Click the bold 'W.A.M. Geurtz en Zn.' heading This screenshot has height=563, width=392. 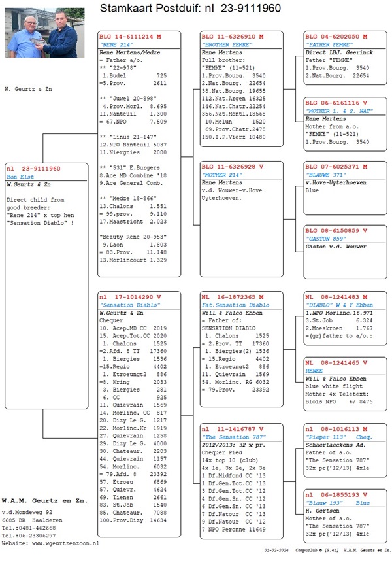(x=44, y=500)
